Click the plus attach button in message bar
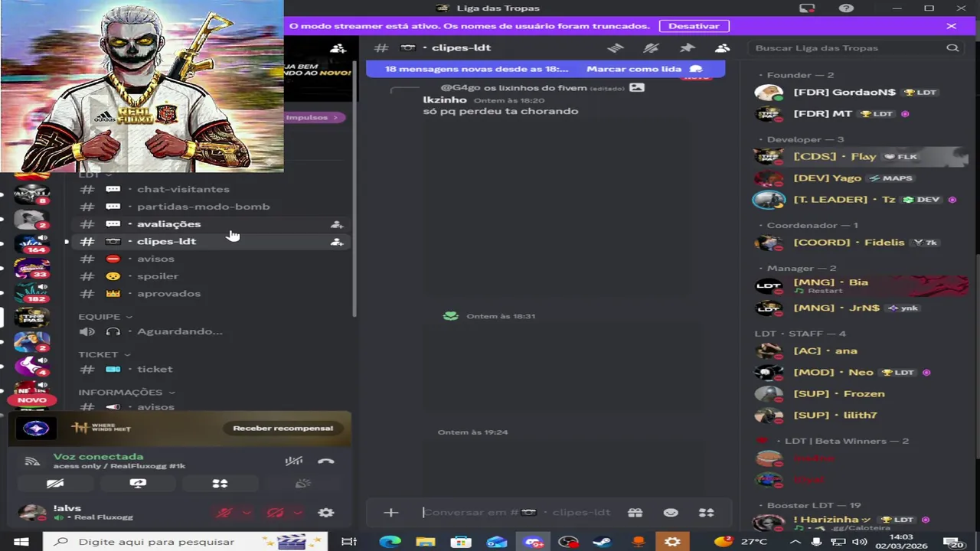 click(391, 513)
